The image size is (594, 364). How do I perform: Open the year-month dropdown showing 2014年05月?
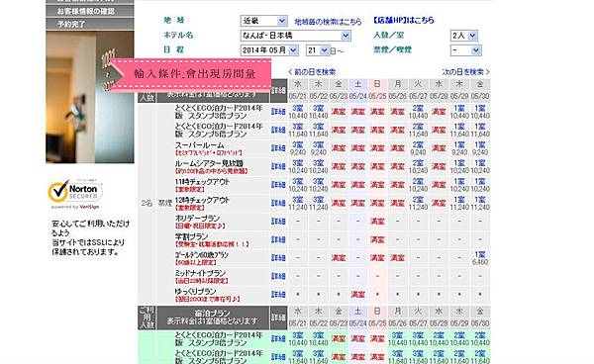[x=269, y=50]
